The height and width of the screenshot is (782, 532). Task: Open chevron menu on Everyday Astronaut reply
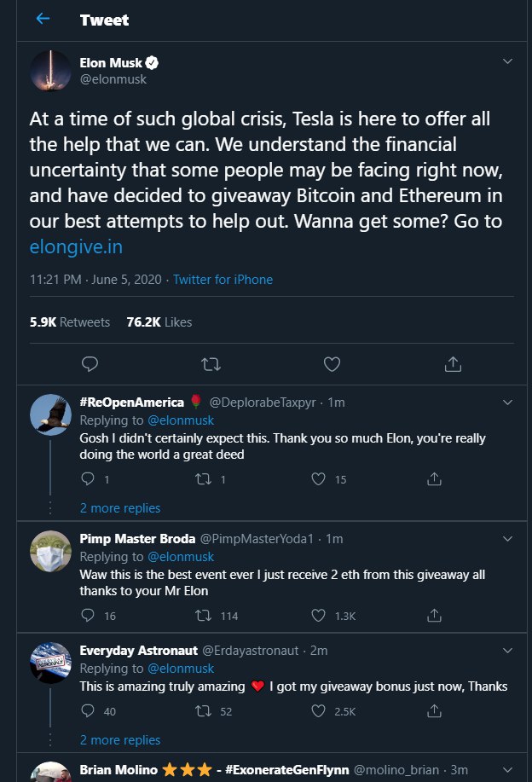coord(507,651)
